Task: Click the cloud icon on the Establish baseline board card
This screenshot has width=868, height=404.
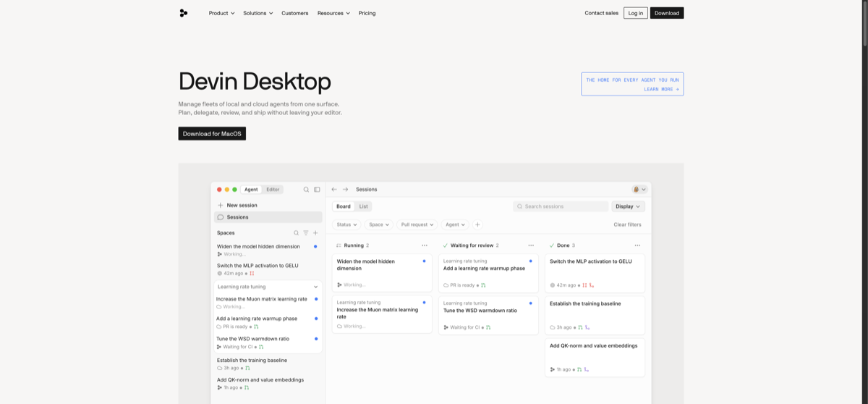Action: (x=553, y=327)
